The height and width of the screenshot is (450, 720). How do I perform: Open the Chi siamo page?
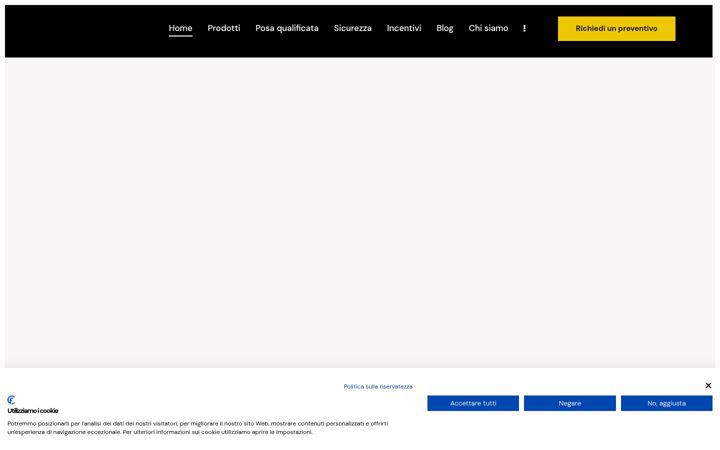[x=488, y=28]
